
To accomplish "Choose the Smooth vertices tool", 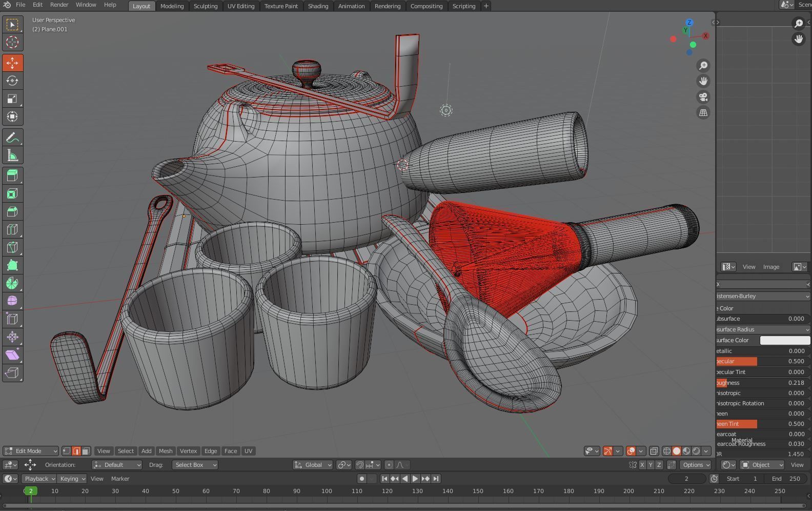I will [x=12, y=301].
